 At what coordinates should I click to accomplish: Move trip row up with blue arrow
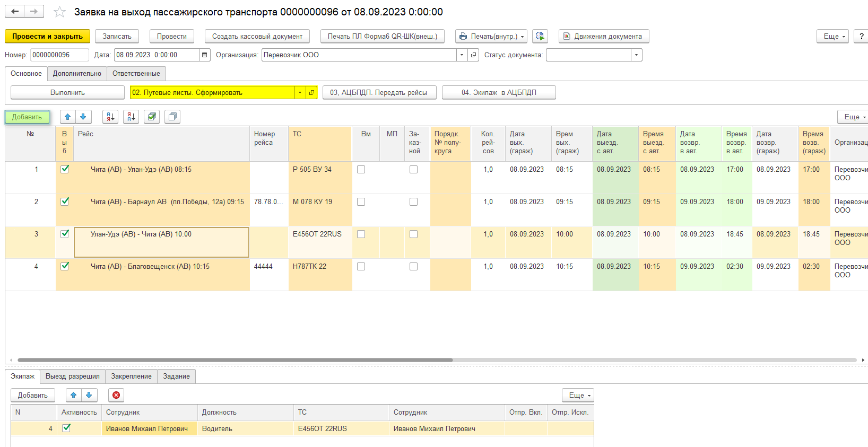tap(68, 117)
